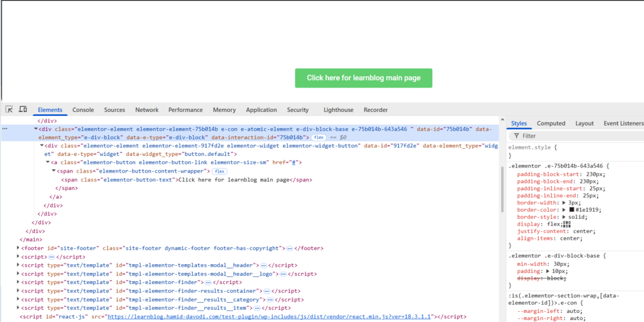The image size is (644, 322).
Task: Expand the tmpl-elementor-finder-results-container script node
Action: [x=17, y=291]
